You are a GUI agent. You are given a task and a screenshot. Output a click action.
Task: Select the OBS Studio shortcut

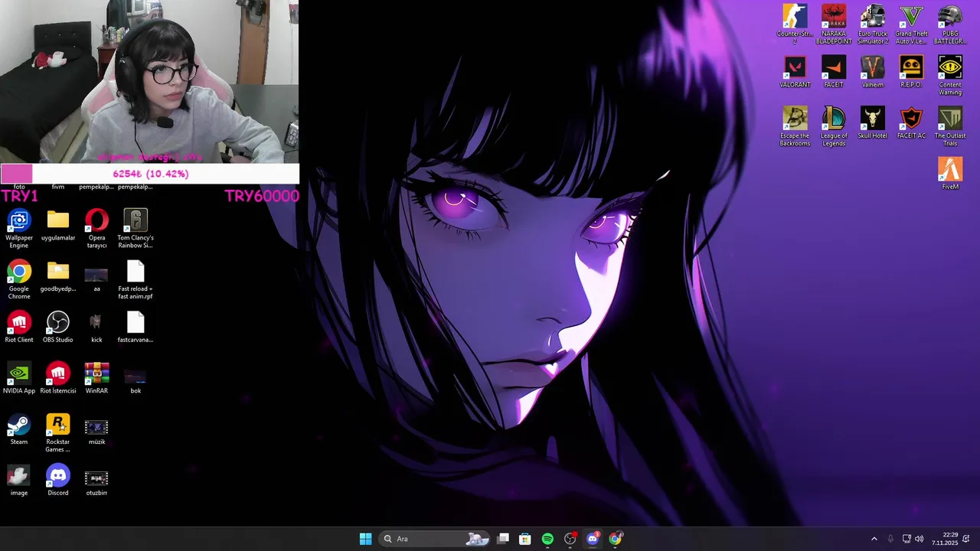tap(58, 328)
